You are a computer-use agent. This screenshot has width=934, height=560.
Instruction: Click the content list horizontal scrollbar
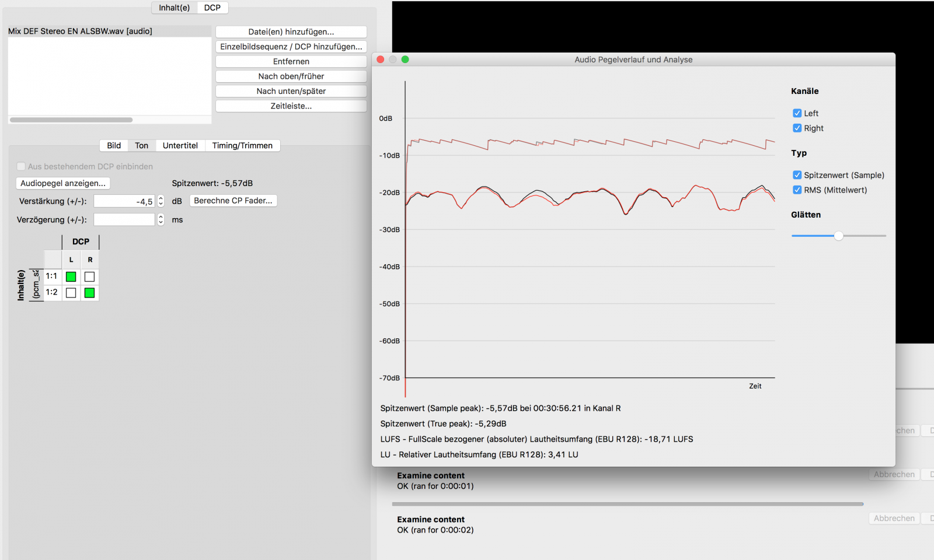click(x=71, y=120)
